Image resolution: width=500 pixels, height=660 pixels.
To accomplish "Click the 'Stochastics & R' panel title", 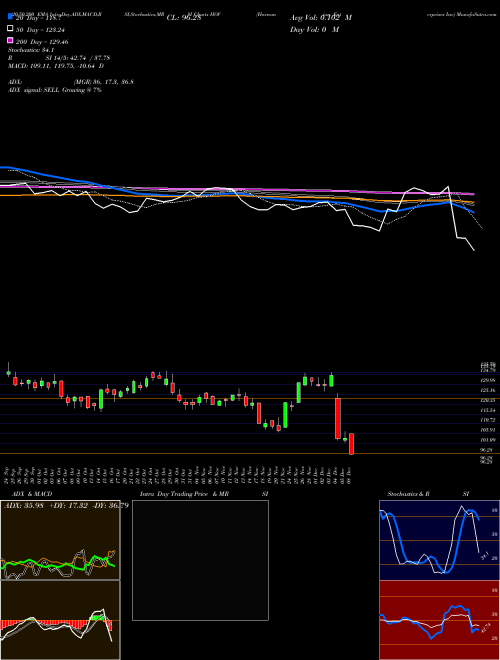I will (x=408, y=494).
